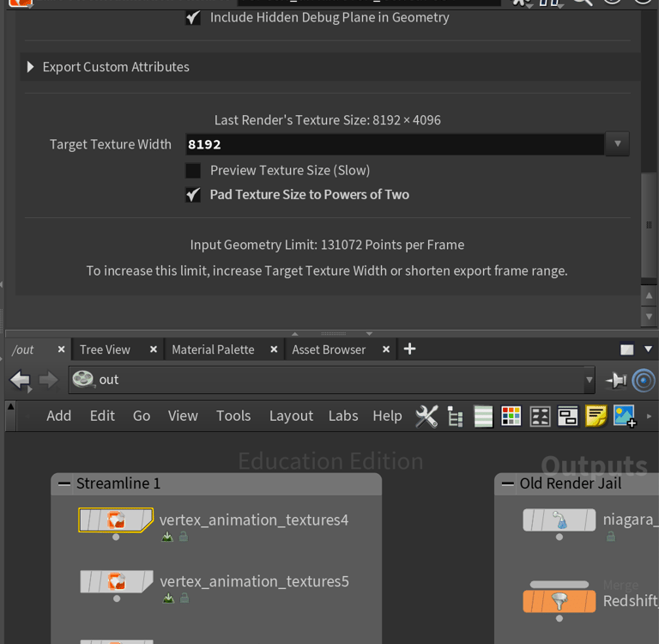This screenshot has width=659, height=644.
Task: Click vertex_animation_textures5 green badge icon
Action: (168, 598)
